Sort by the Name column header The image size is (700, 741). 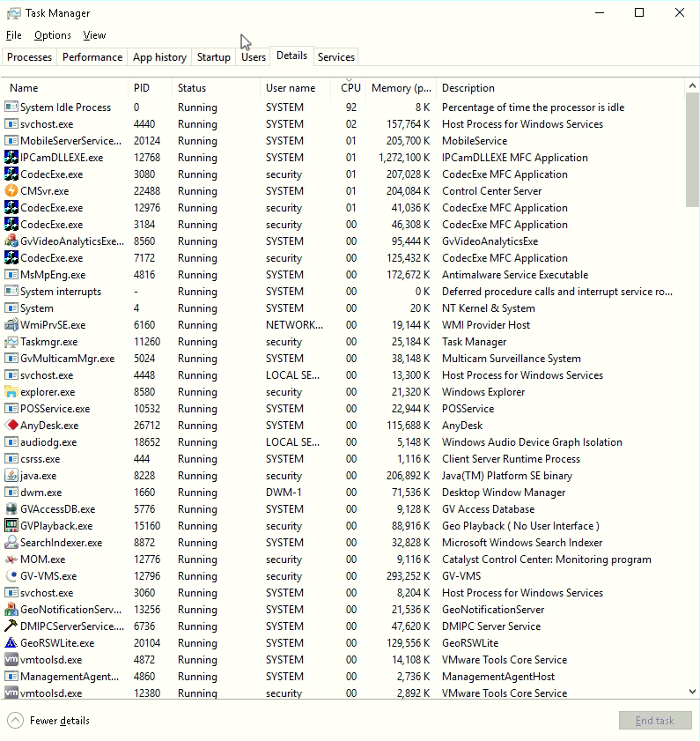point(65,88)
